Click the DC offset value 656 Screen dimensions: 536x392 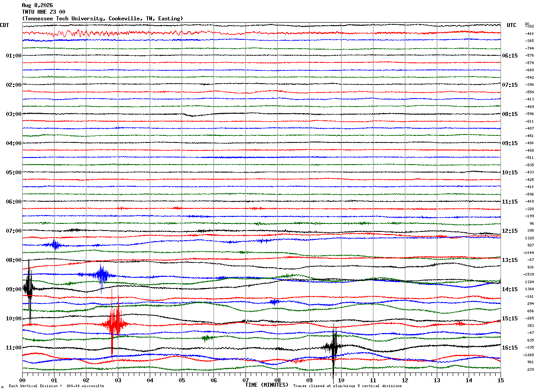(x=530, y=311)
